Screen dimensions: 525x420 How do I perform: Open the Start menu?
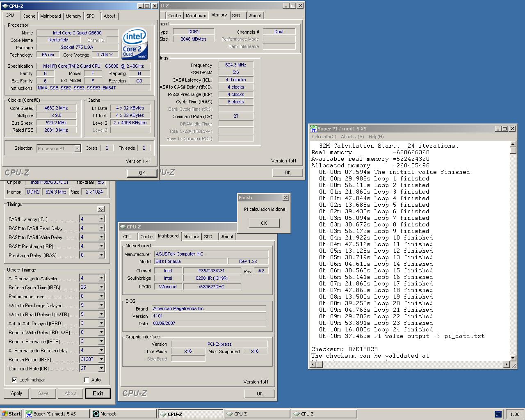[11, 414]
